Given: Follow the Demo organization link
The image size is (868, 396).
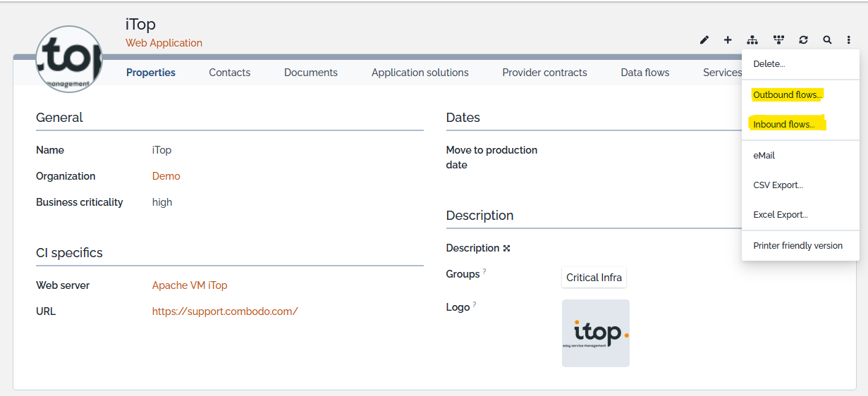Looking at the screenshot, I should click(166, 176).
